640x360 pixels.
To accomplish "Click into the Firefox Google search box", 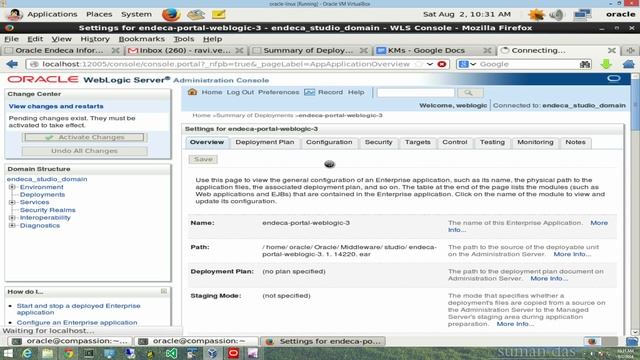I will (527, 64).
